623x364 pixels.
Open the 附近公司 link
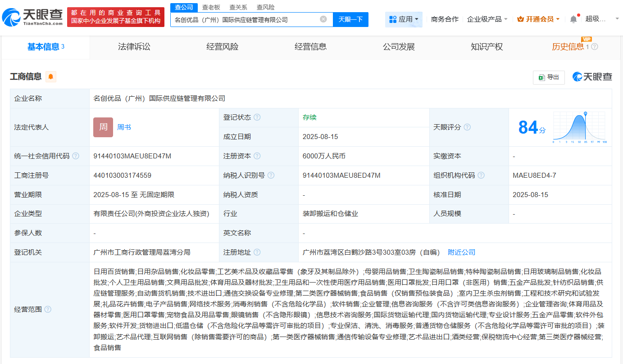[461, 252]
